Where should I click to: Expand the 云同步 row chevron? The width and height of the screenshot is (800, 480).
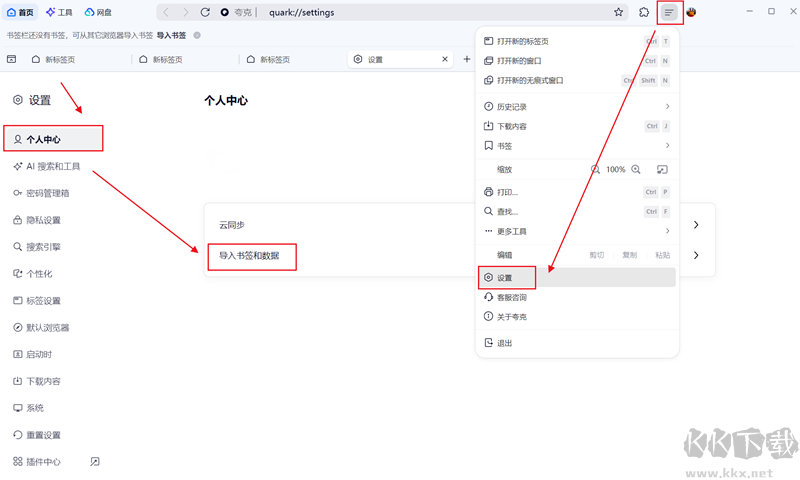(696, 225)
